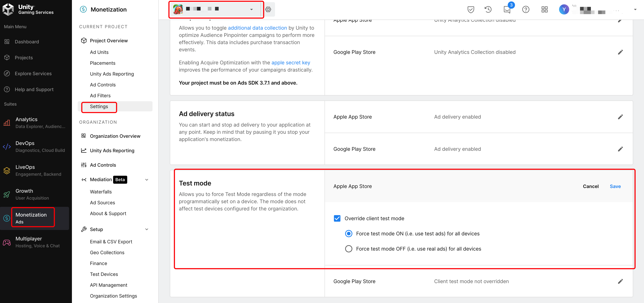Open Setup section
This screenshot has width=644, height=303.
pos(96,229)
